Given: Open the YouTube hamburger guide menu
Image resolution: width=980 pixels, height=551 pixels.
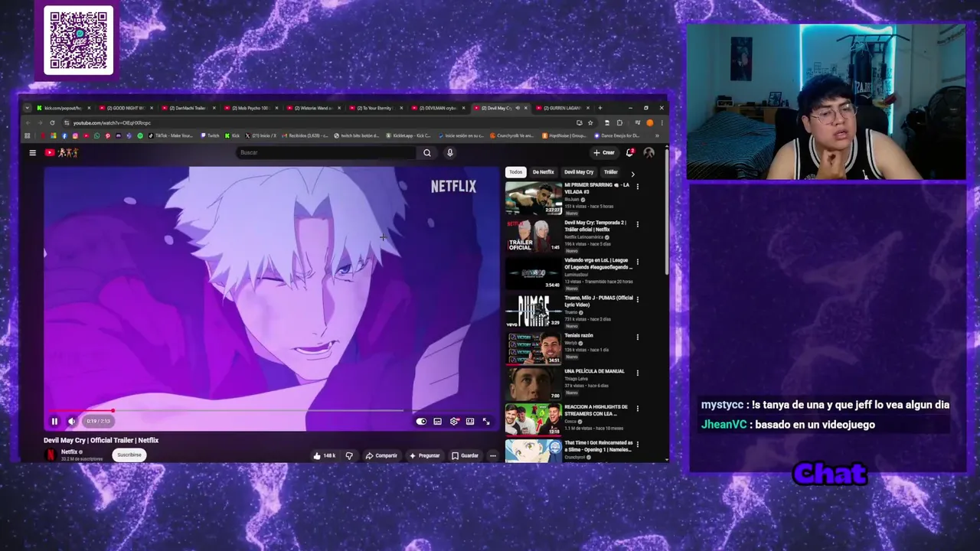Looking at the screenshot, I should [x=32, y=152].
